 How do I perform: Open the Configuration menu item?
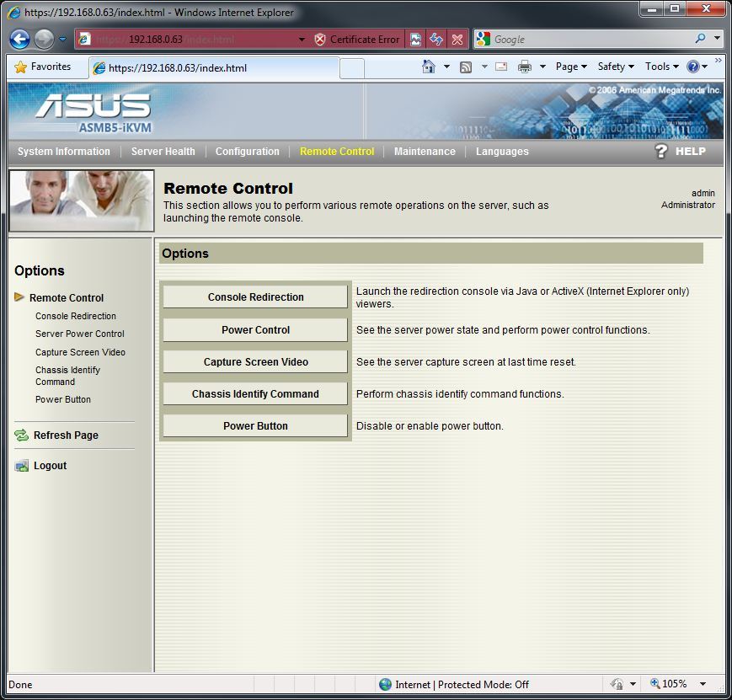(x=247, y=152)
